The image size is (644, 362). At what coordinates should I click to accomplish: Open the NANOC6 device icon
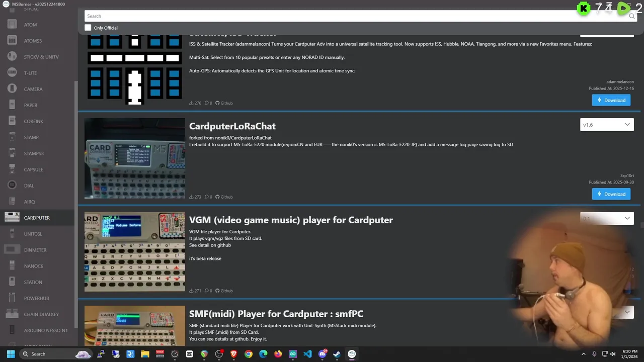pyautogui.click(x=12, y=266)
